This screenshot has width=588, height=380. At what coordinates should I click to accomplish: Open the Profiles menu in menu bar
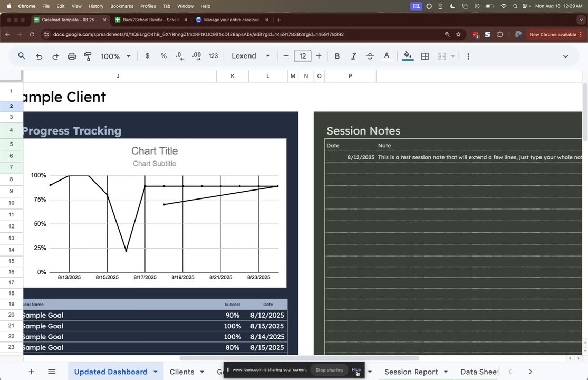click(148, 6)
